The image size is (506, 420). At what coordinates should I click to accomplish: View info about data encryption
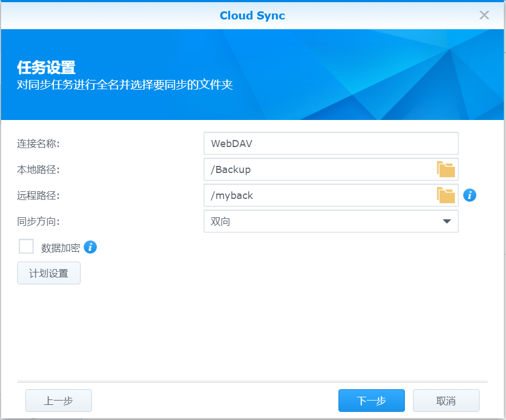(90, 248)
